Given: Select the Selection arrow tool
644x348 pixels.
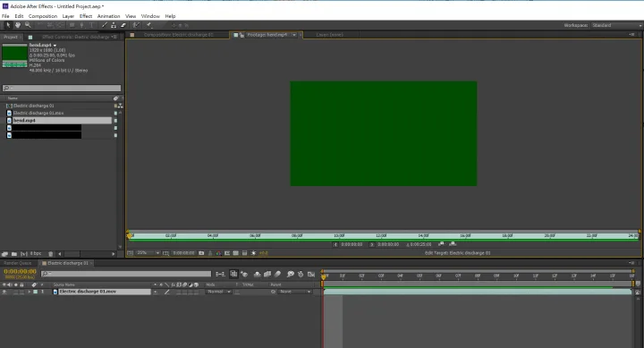Looking at the screenshot, I should click(8, 25).
